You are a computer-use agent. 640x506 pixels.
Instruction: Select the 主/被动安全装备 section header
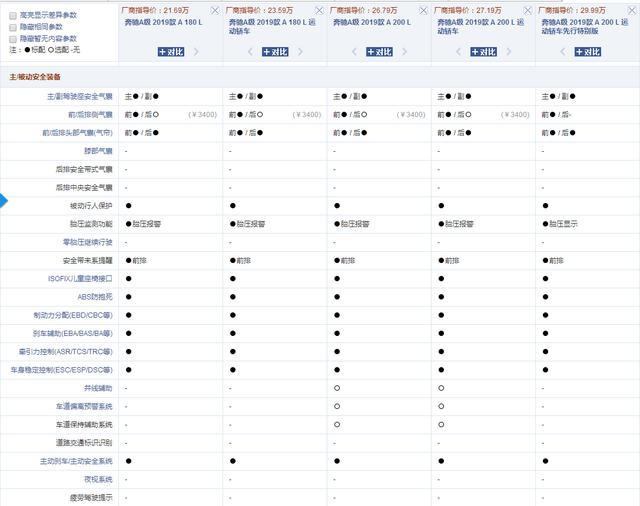click(35, 77)
